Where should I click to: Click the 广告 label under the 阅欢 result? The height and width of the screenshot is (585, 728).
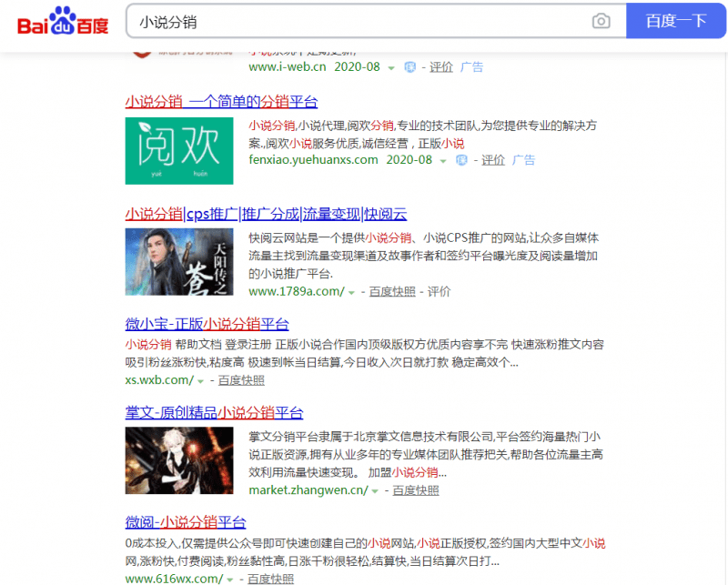[x=525, y=159]
